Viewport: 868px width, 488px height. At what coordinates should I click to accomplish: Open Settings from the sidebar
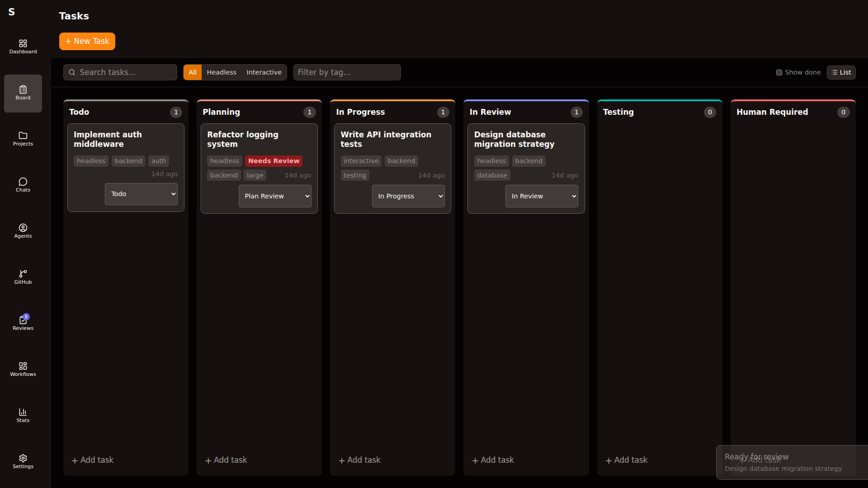[x=23, y=461]
